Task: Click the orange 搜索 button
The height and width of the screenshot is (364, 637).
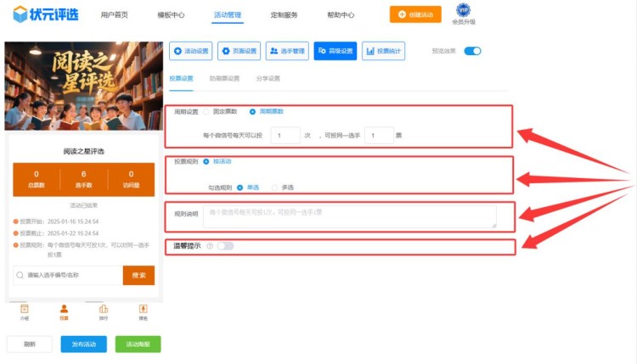Action: pyautogui.click(x=138, y=275)
